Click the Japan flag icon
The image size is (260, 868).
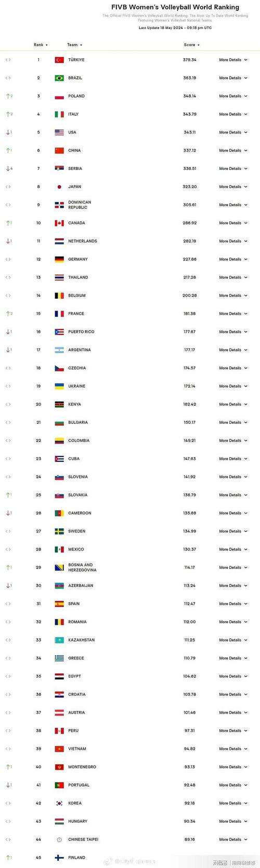coord(59,187)
